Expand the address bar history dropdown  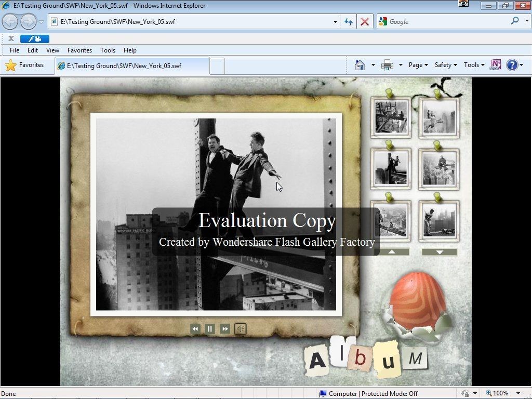335,21
